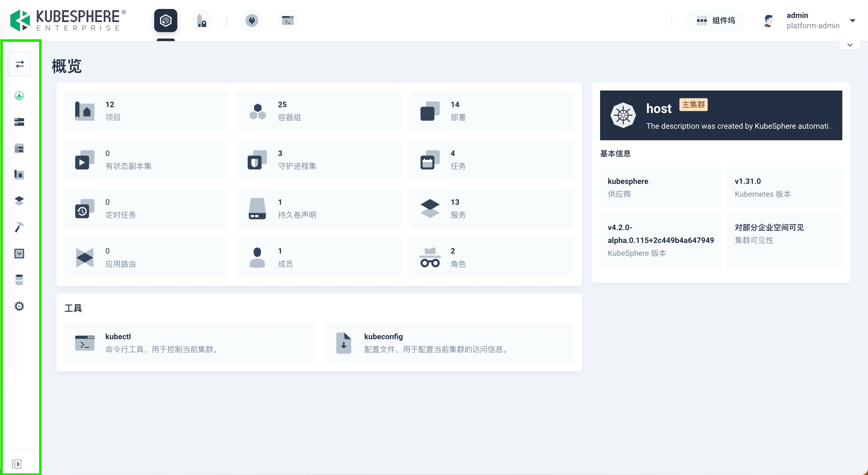Open the admin user dropdown arrow
This screenshot has height=475, width=868.
pos(853,21)
